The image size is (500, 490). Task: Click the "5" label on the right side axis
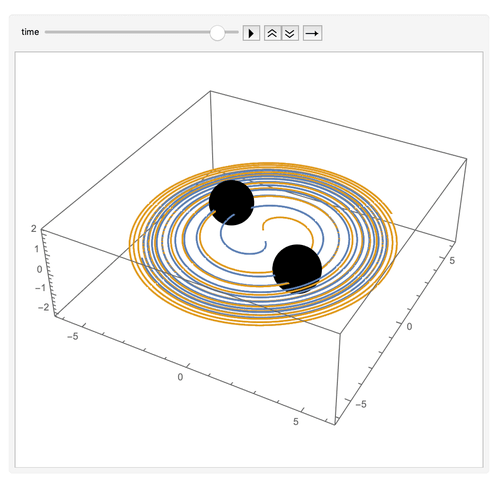click(x=452, y=261)
